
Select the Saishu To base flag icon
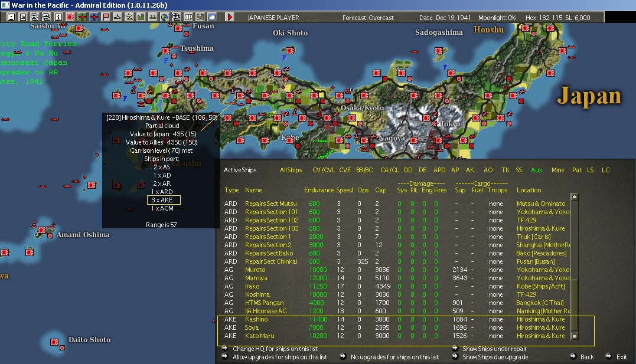point(79,28)
